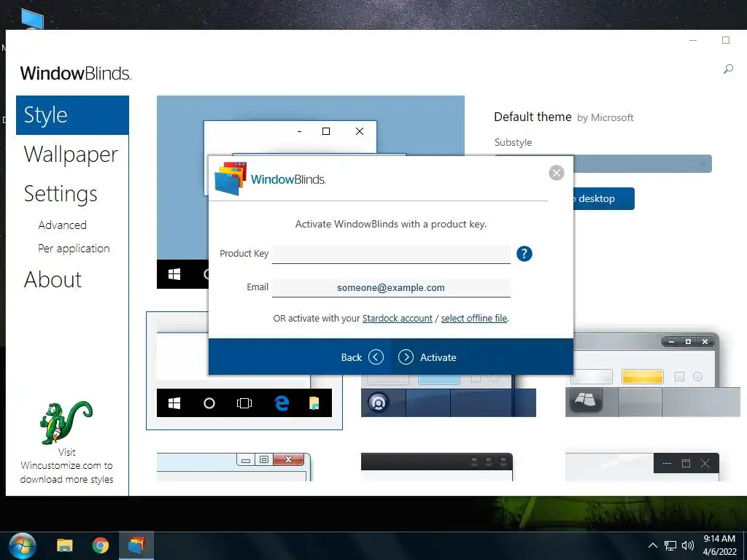Select the Windows 10 style thumbnail with Edge taskbar
Screen dimensions: 747x560
coord(244,370)
